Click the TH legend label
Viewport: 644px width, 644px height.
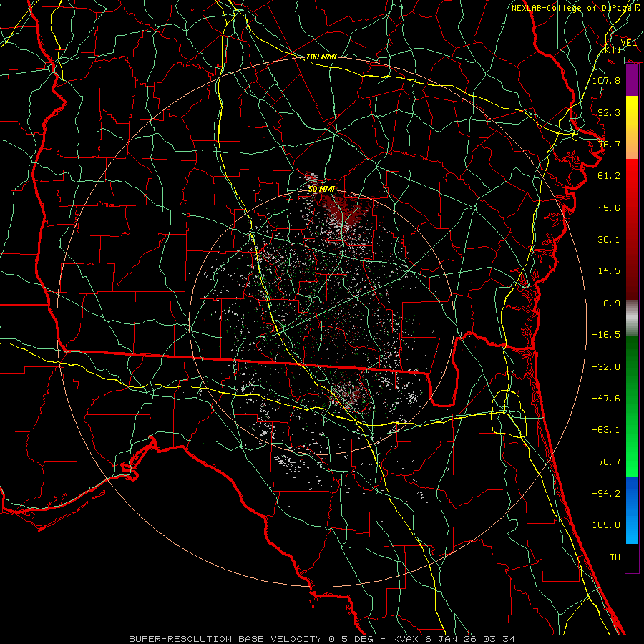pyautogui.click(x=615, y=557)
